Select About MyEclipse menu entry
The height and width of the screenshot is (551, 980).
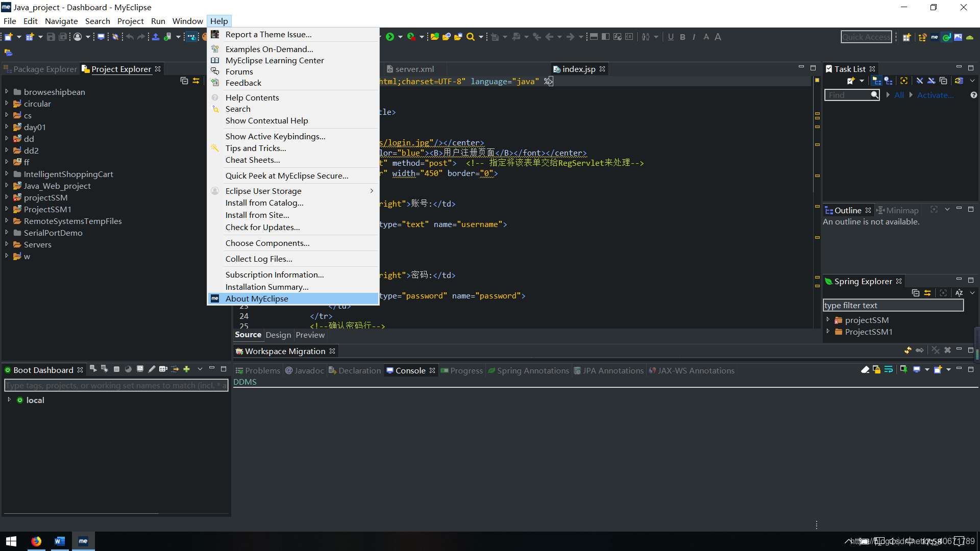(x=257, y=298)
